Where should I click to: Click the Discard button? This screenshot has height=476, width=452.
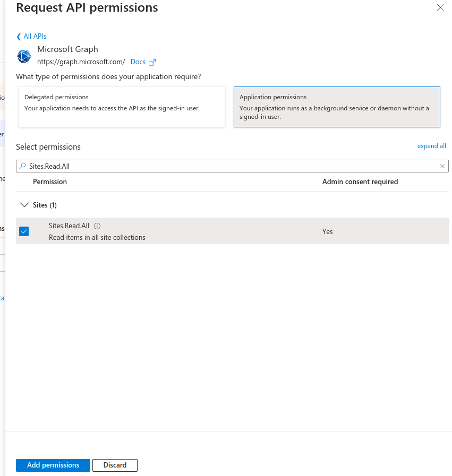tap(115, 465)
